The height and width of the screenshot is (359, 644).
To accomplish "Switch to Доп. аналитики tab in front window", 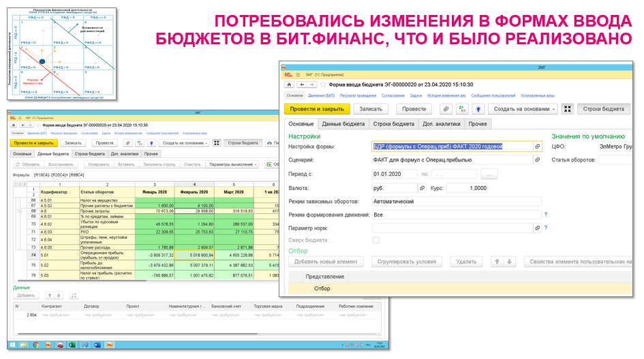I will pyautogui.click(x=442, y=123).
